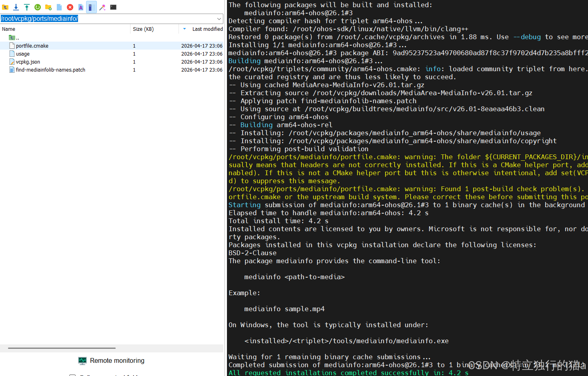Image resolution: width=588 pixels, height=376 pixels.
Task: Refresh the current folder with green icon
Action: pyautogui.click(x=38, y=7)
